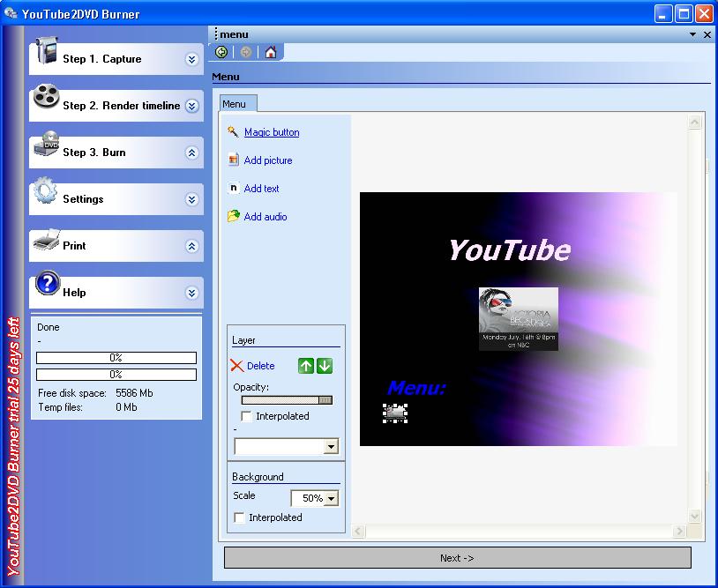718x588 pixels.
Task: Expand the Help section chevron
Action: pos(192,293)
